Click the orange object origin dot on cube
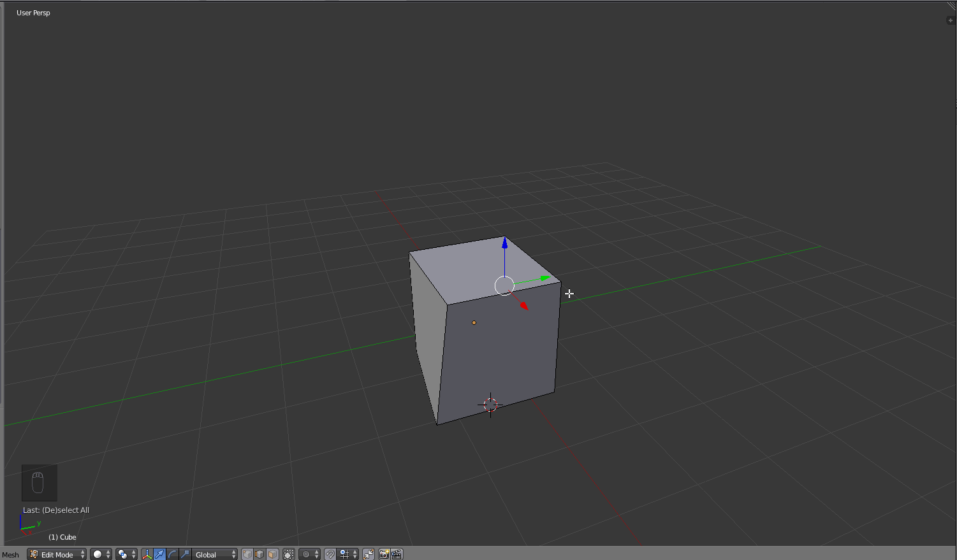Viewport: 957px width, 560px height. click(474, 322)
